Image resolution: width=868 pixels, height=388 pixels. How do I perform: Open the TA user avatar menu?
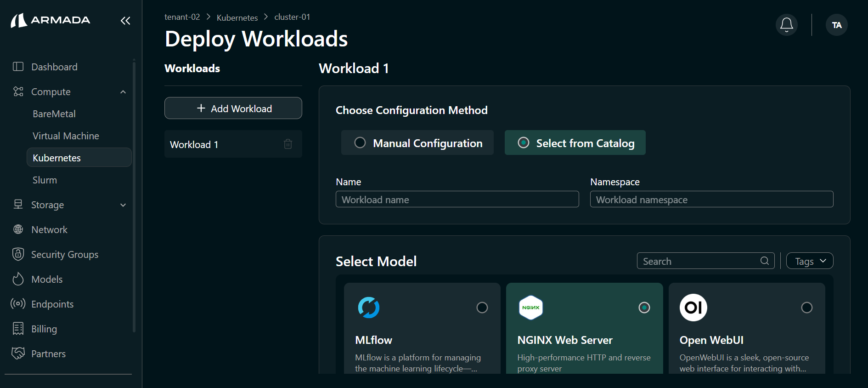837,25
